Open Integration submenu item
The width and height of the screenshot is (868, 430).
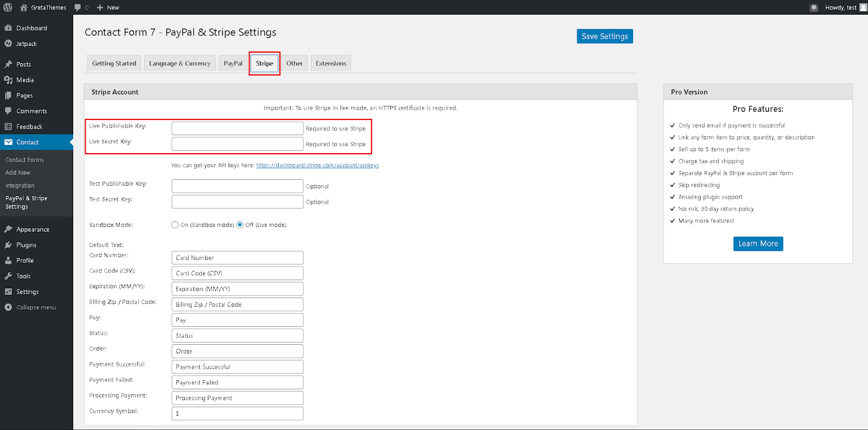coord(20,186)
